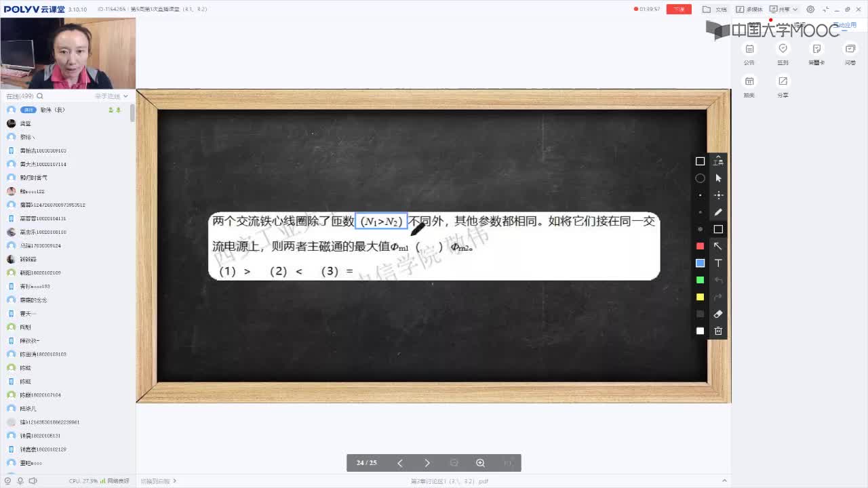Open the 多媒体 multimedia menu
This screenshot has width=868, height=488.
749,9
